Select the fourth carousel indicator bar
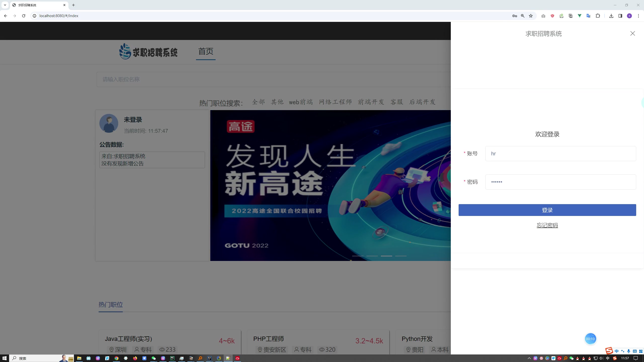Viewport: 644px width, 362px height. click(x=401, y=256)
